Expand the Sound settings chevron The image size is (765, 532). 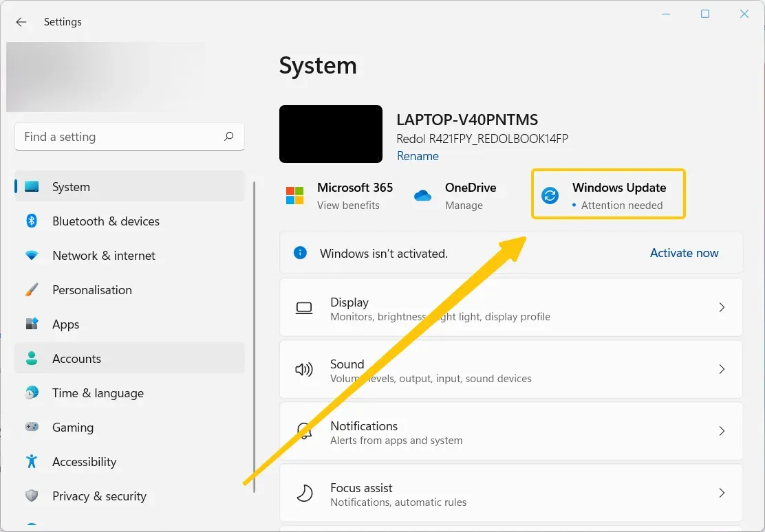[x=722, y=369]
